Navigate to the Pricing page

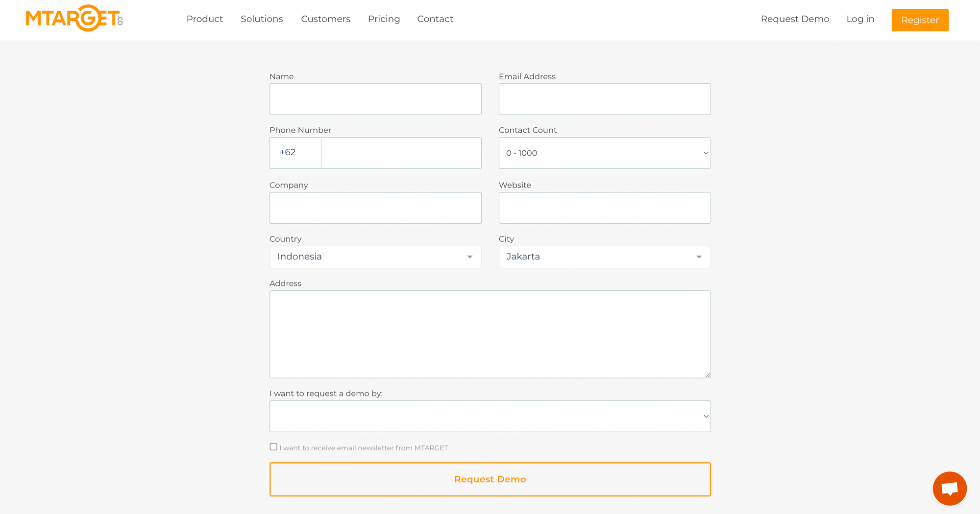384,19
